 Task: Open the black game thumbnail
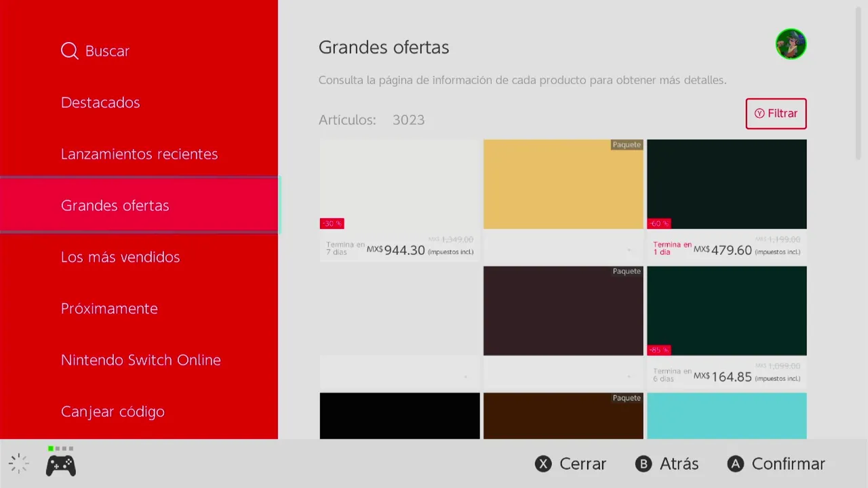399,415
